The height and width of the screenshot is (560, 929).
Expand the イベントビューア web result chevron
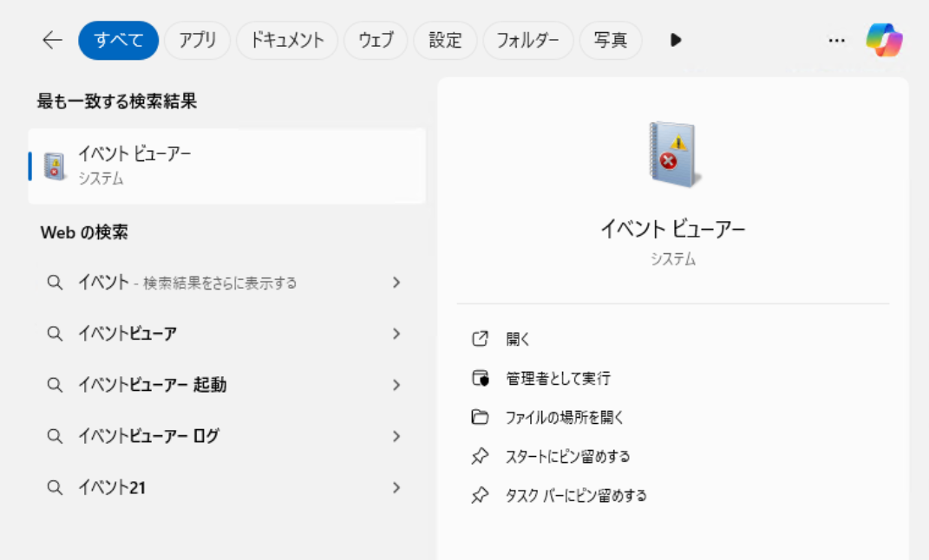(396, 334)
